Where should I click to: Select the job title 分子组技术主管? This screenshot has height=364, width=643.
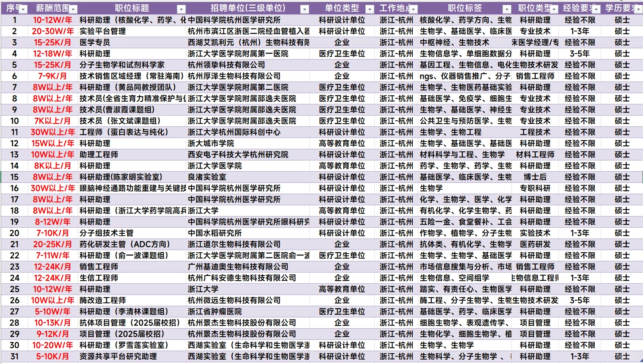[x=107, y=233]
